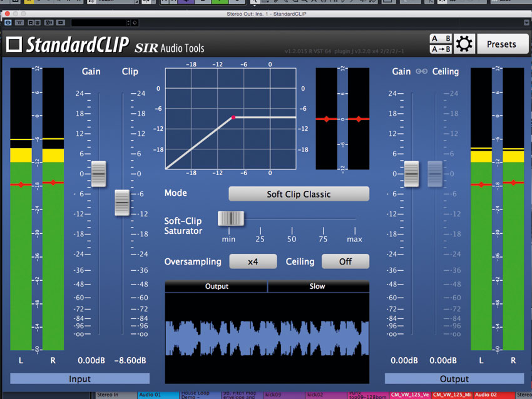
Task: Click the output Gain slider handle
Action: (x=412, y=174)
